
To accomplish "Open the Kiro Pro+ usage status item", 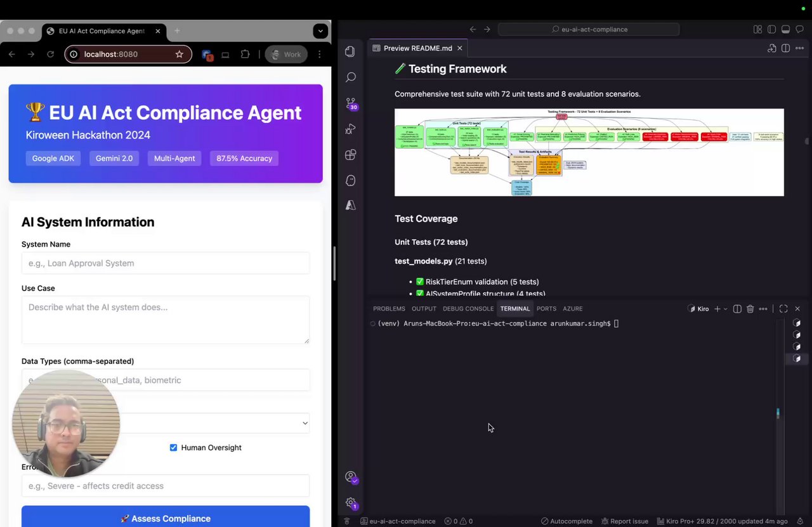I will tap(723, 521).
